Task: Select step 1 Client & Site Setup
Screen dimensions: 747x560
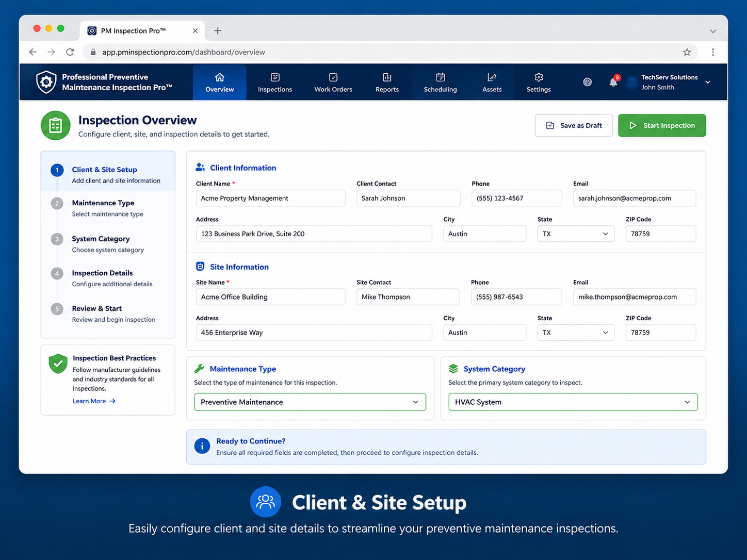Action: coord(108,174)
